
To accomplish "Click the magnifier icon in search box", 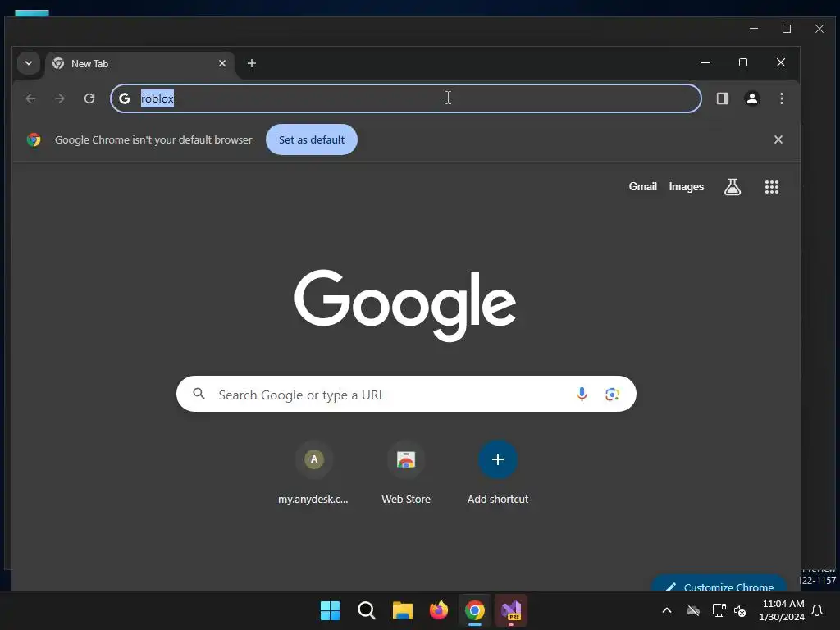I will click(x=199, y=395).
